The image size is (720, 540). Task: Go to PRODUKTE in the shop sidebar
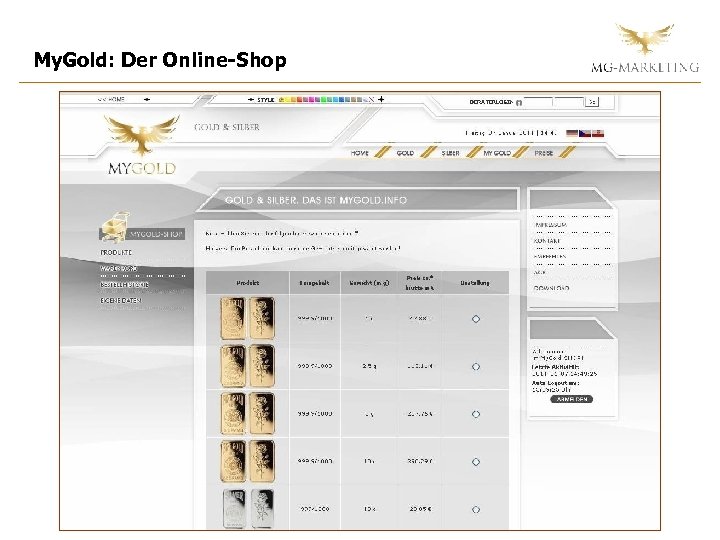116,253
